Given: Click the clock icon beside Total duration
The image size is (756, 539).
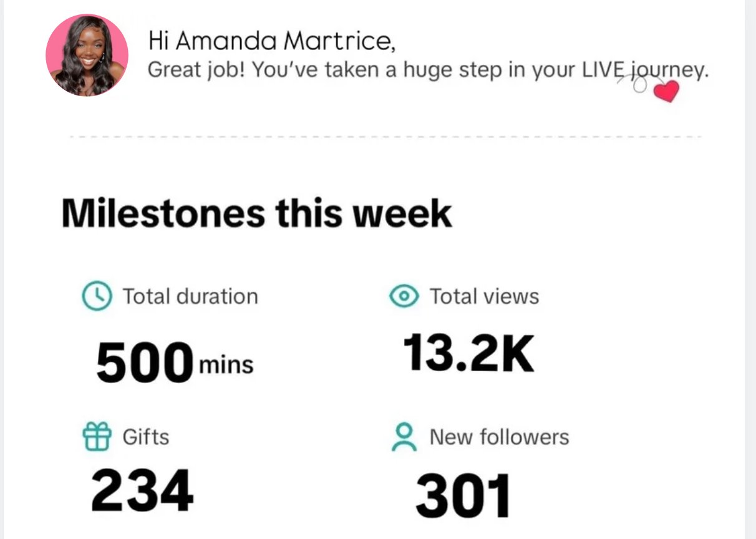Looking at the screenshot, I should point(97,296).
